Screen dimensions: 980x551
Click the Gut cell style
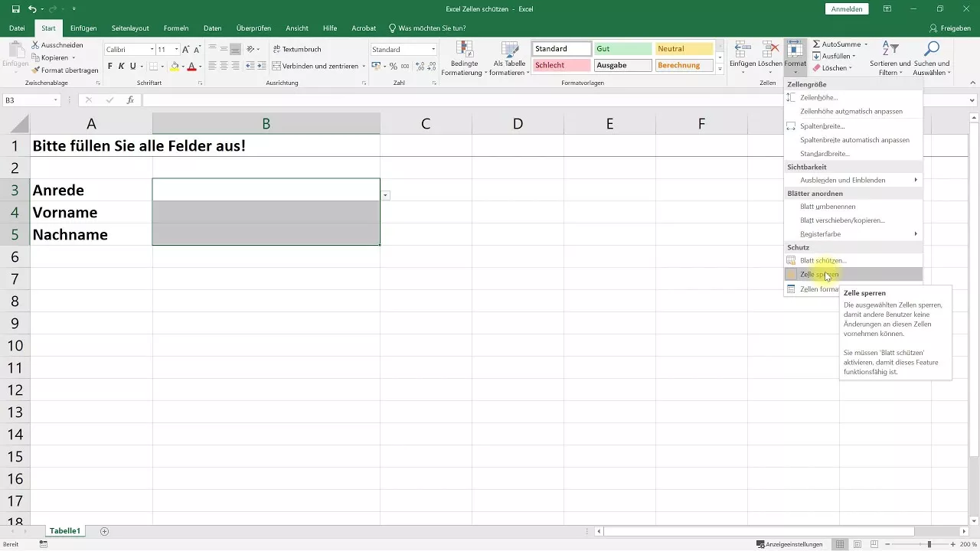coord(622,48)
